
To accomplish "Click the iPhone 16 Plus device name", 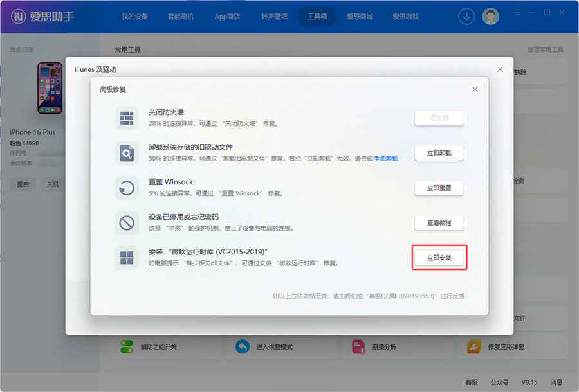I will point(33,132).
